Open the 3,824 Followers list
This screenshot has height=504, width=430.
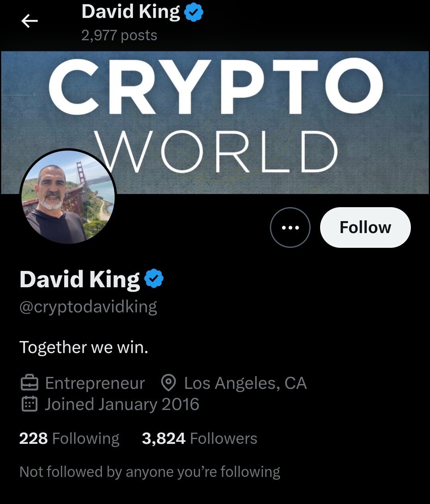pyautogui.click(x=199, y=439)
